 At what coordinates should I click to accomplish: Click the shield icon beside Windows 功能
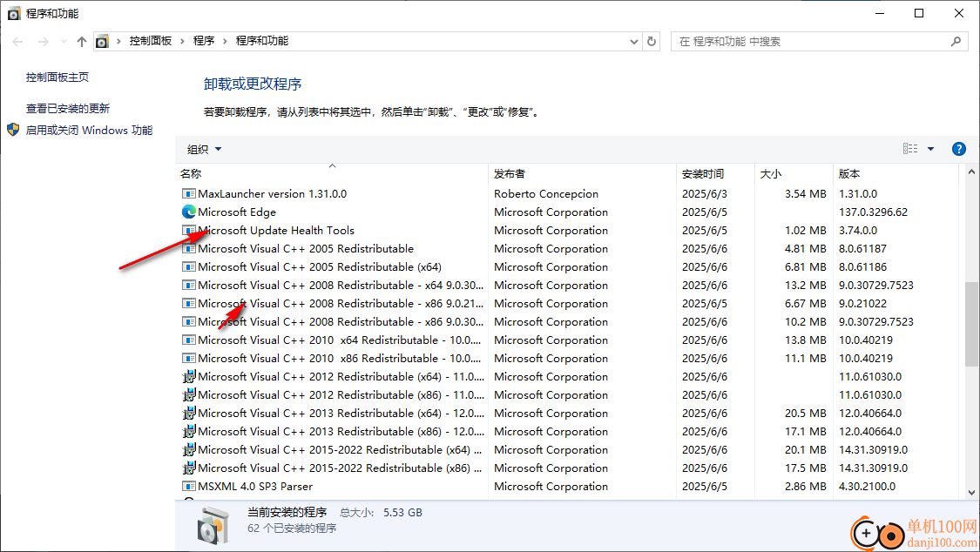click(x=13, y=130)
